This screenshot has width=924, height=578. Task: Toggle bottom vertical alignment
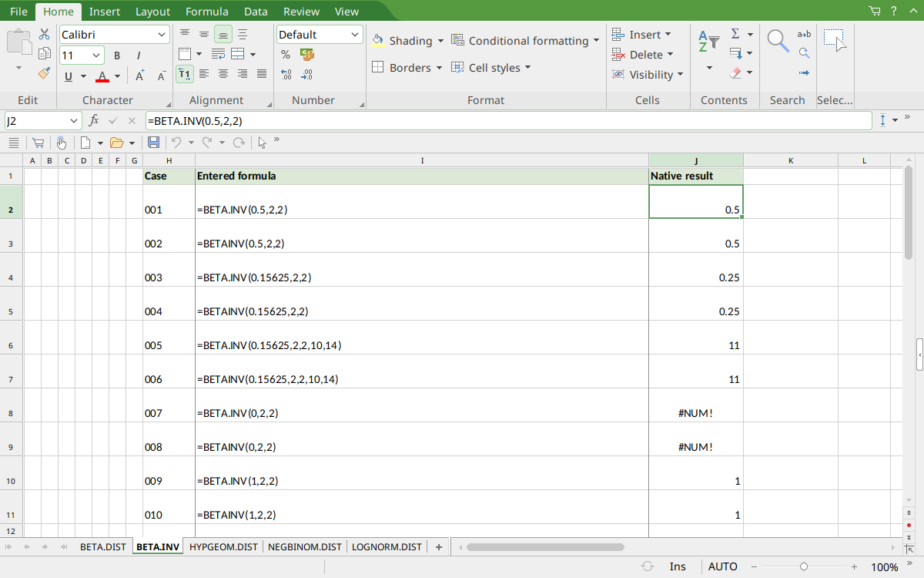point(223,34)
